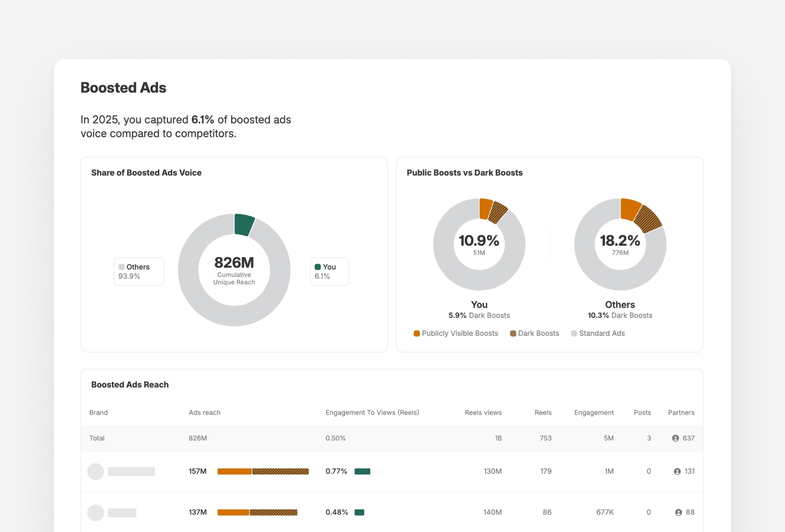The height and width of the screenshot is (532, 785).
Task: Sort by Engagement To Views (Reels) header
Action: coord(372,412)
